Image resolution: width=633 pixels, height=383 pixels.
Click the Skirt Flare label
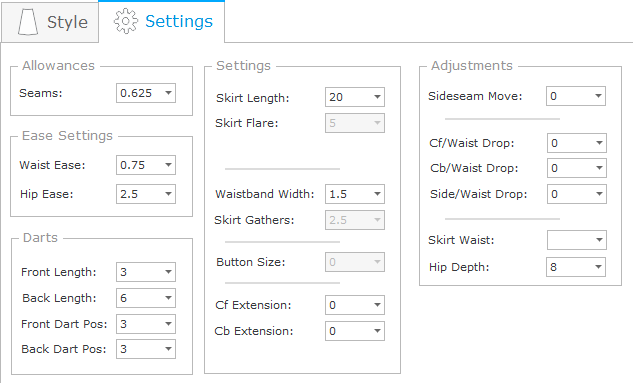click(247, 123)
